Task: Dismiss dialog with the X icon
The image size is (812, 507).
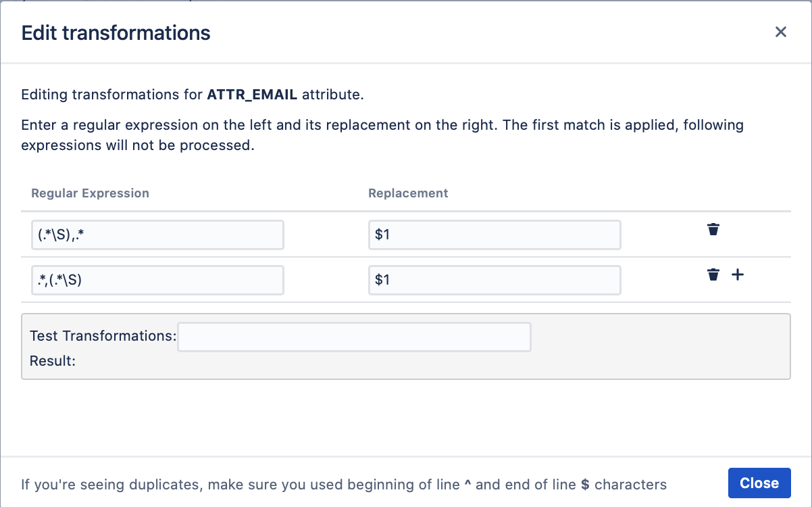Action: tap(781, 32)
